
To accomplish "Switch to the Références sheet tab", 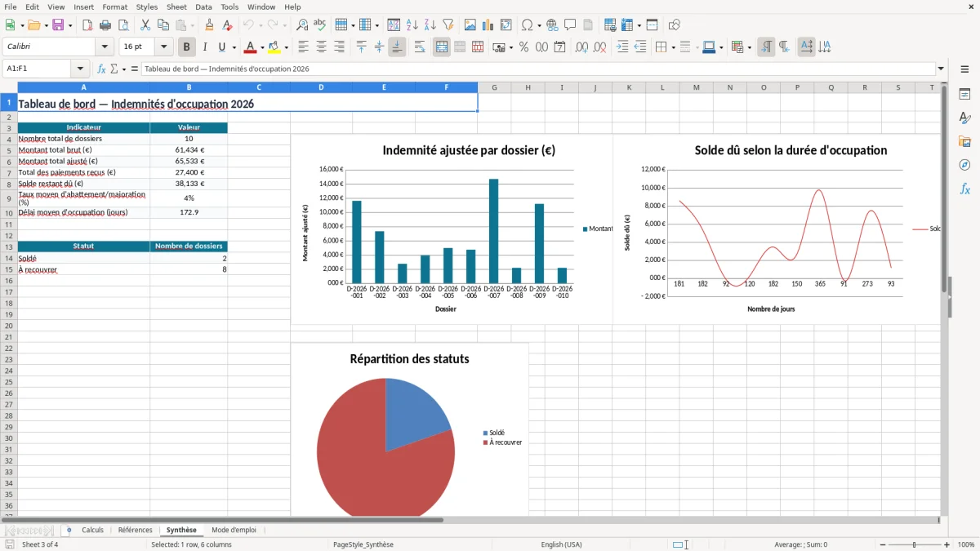I will [135, 530].
